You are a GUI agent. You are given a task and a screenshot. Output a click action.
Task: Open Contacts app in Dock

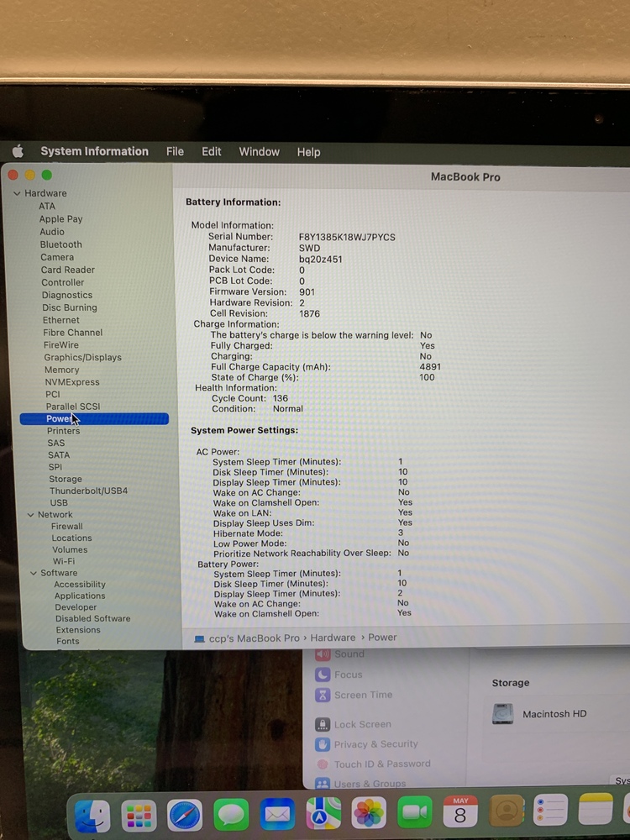(x=507, y=810)
